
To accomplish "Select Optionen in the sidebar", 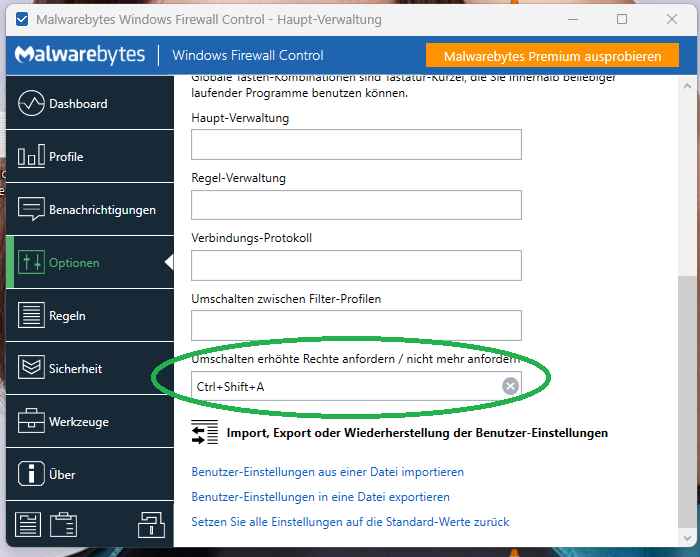I will pyautogui.click(x=90, y=262).
